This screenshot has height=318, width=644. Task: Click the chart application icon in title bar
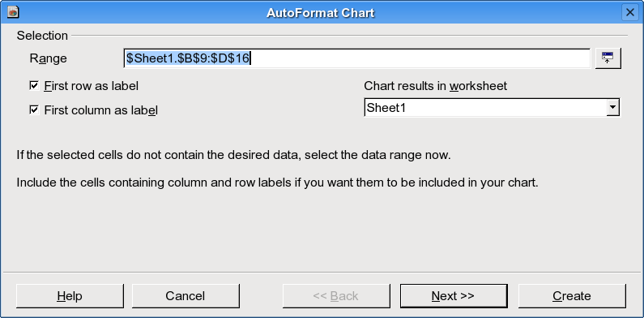(x=14, y=12)
